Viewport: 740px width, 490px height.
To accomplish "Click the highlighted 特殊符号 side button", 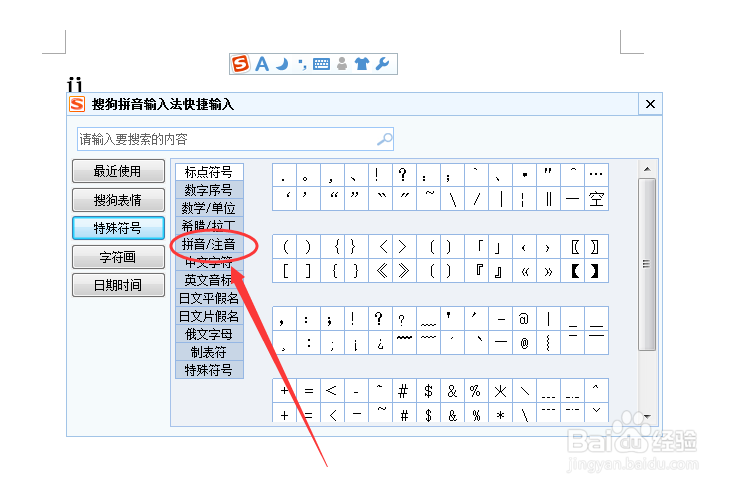I will [118, 228].
